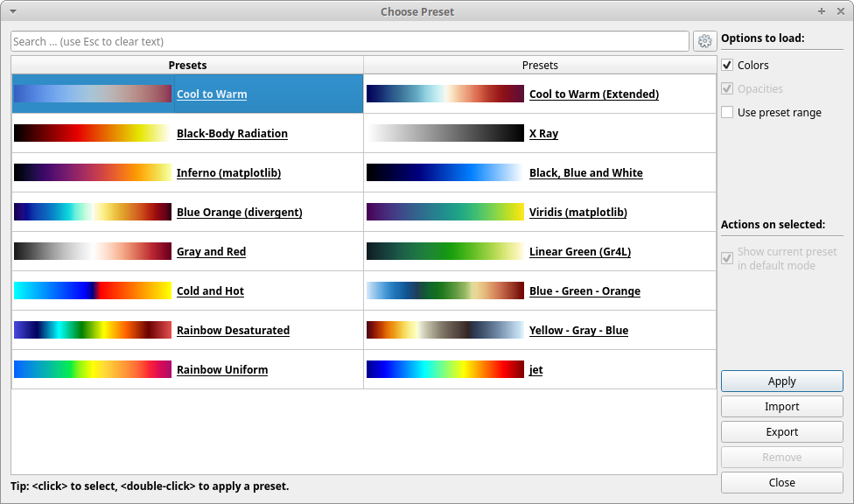The height and width of the screenshot is (504, 854).
Task: Export presets with Export button
Action: click(781, 431)
